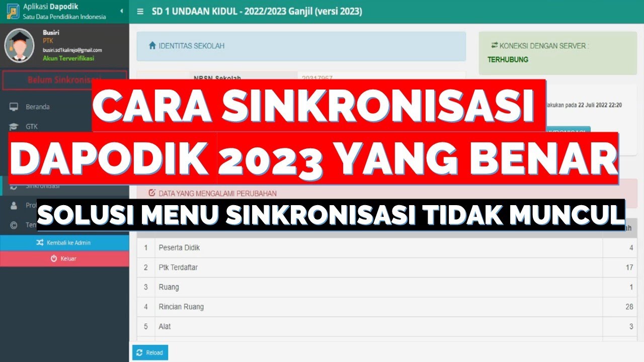
Task: Click the GTK graduation cap icon
Action: point(14,126)
